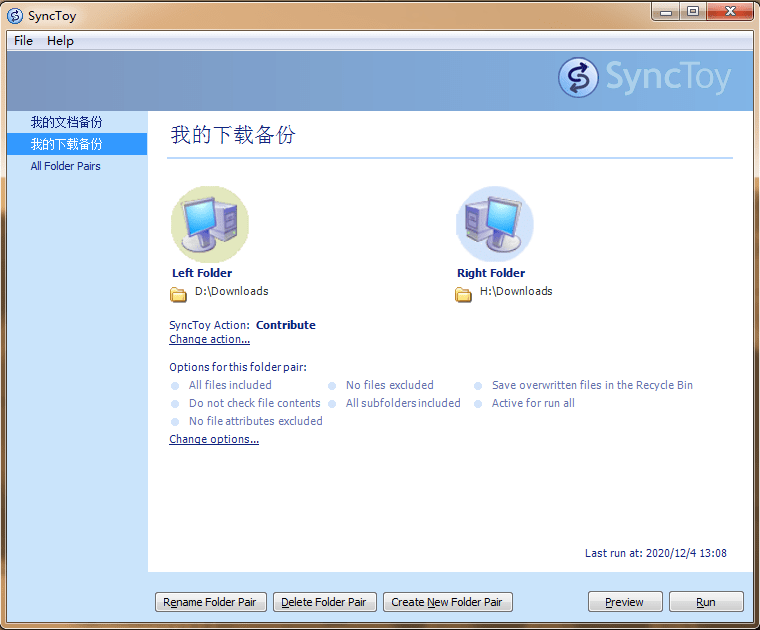
Task: Click Create New Folder Pair
Action: [448, 602]
